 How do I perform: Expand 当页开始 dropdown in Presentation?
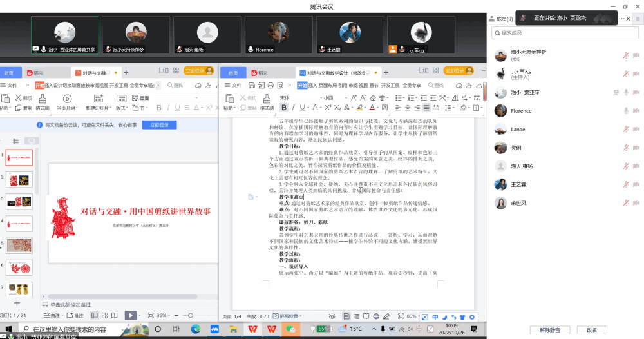coord(77,108)
